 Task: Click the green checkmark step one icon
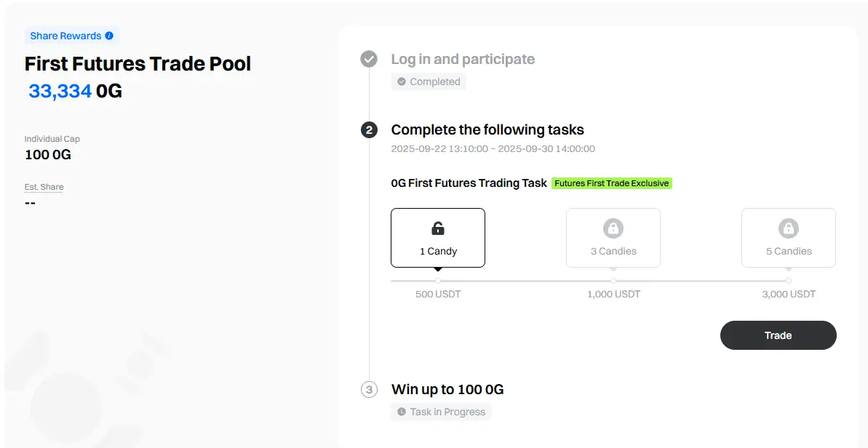369,59
